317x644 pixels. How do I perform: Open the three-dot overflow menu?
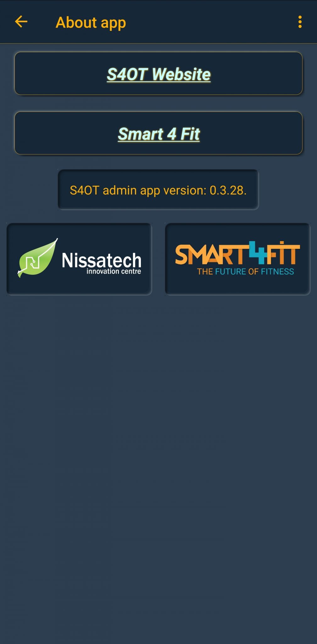click(300, 22)
